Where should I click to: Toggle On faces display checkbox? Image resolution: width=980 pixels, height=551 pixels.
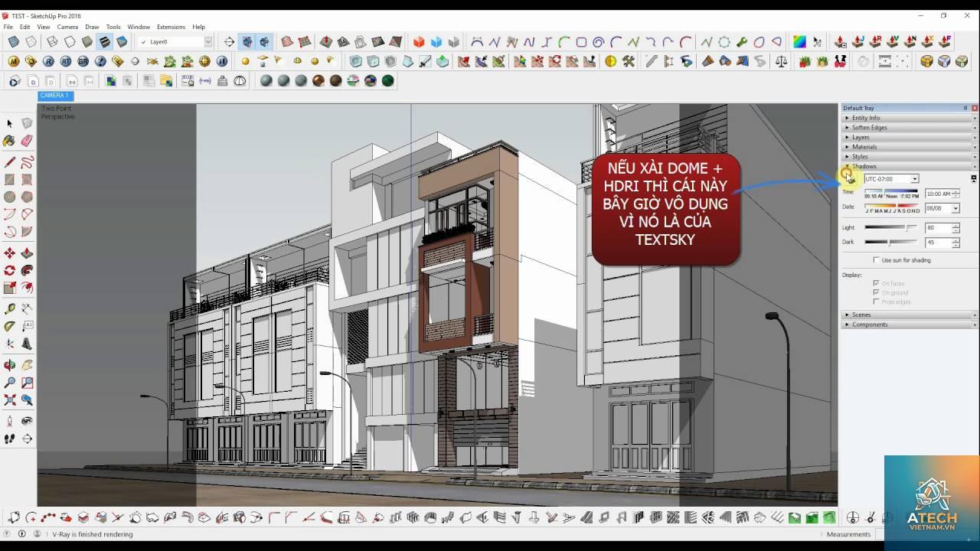(877, 283)
